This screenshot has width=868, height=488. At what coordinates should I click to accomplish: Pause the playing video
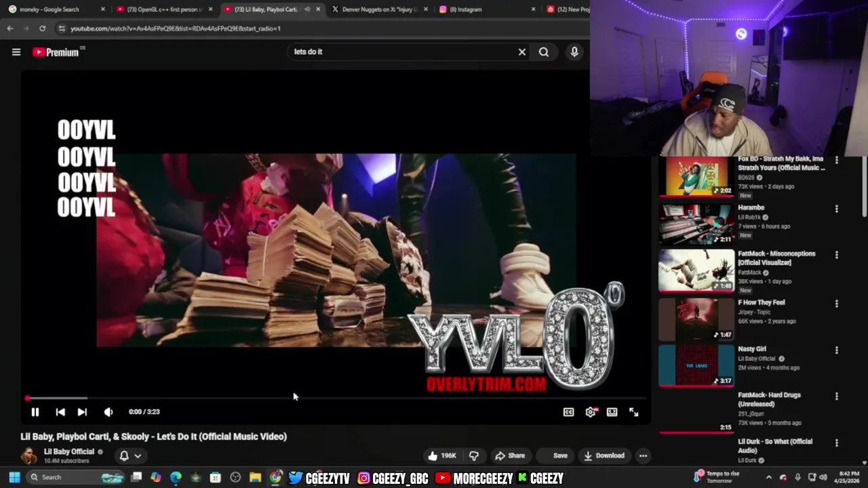pos(35,412)
